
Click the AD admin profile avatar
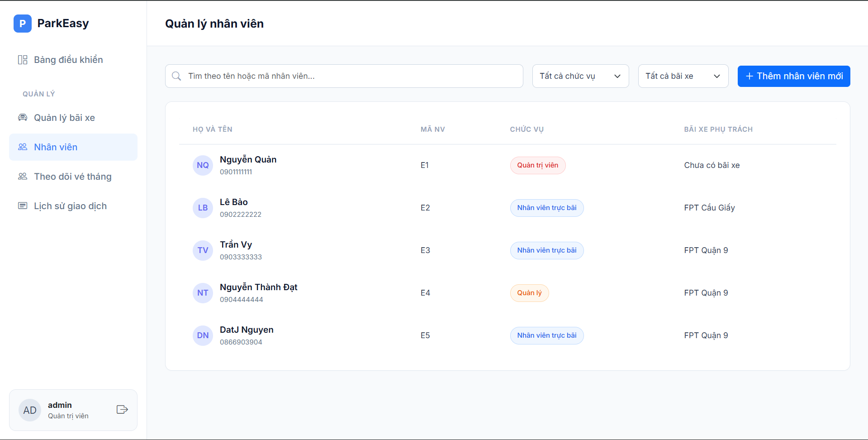click(x=30, y=410)
